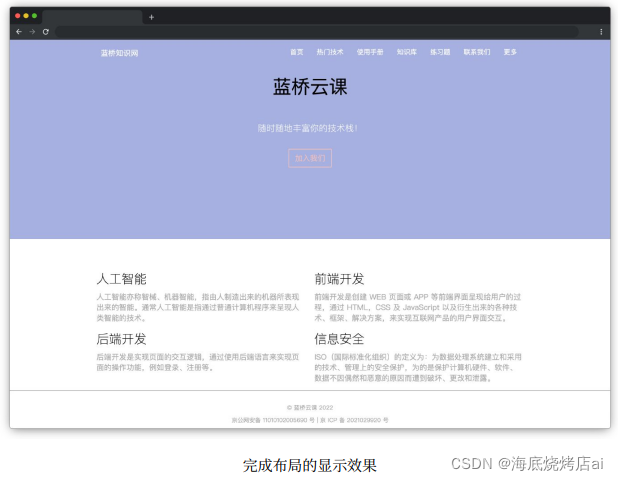
Task: Click the 前端开发 heading
Action: tap(339, 279)
